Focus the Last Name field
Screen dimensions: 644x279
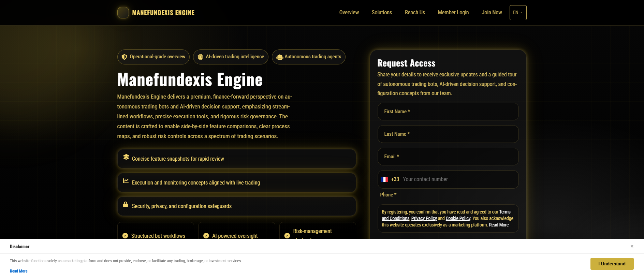coord(448,134)
